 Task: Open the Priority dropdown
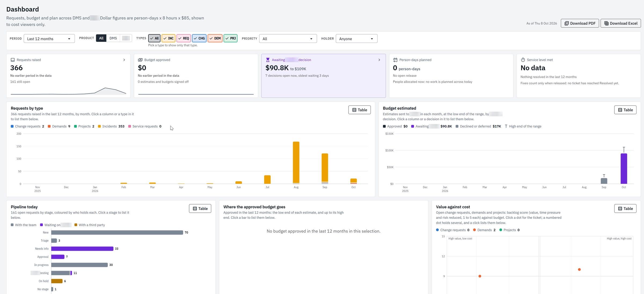click(288, 39)
